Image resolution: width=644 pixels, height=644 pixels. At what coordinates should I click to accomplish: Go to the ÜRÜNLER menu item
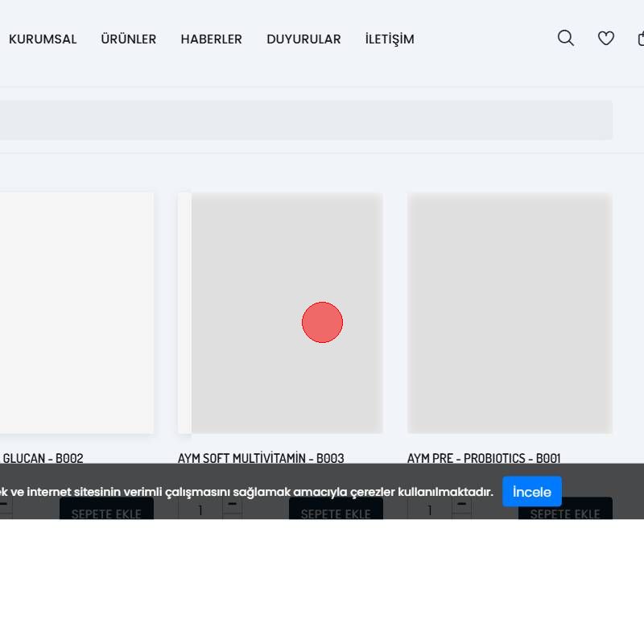[x=129, y=39]
